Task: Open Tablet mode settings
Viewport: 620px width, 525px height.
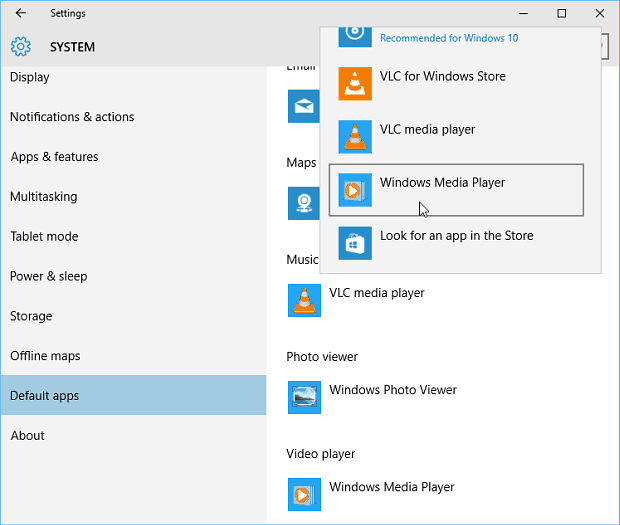Action: 133,236
